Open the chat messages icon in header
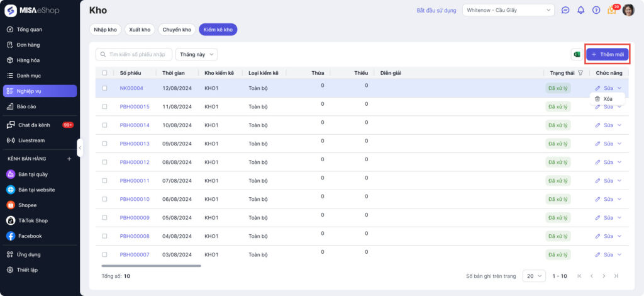 [x=565, y=10]
